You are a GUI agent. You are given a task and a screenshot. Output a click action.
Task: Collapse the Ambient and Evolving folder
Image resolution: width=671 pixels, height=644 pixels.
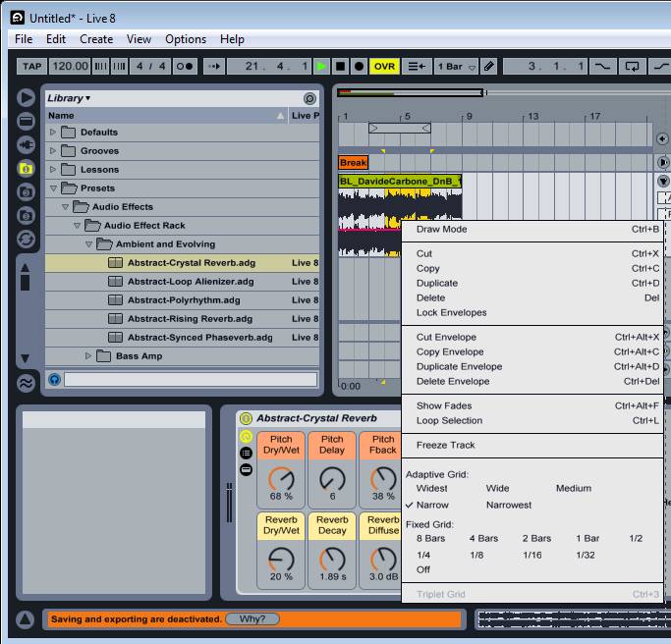[88, 244]
